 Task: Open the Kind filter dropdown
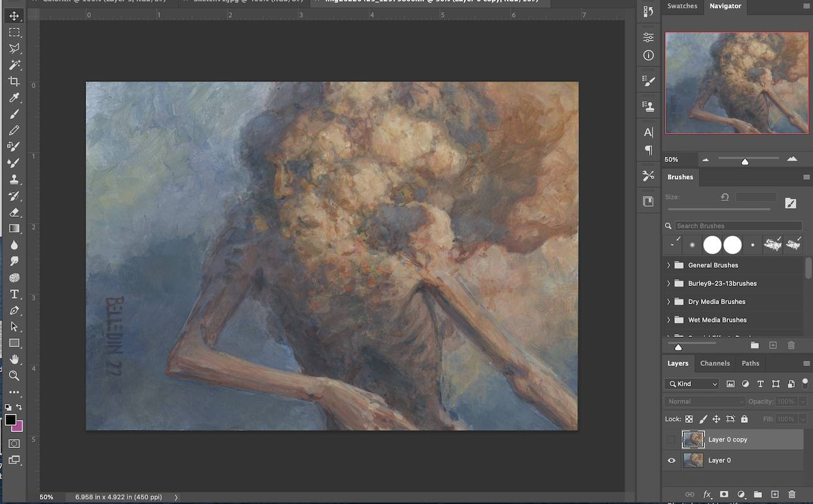tap(692, 384)
